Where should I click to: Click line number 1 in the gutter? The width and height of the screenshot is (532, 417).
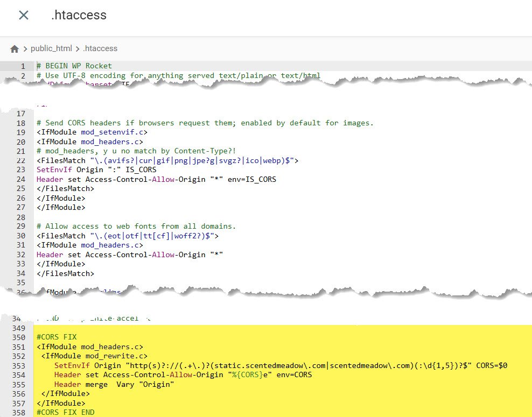[23, 66]
